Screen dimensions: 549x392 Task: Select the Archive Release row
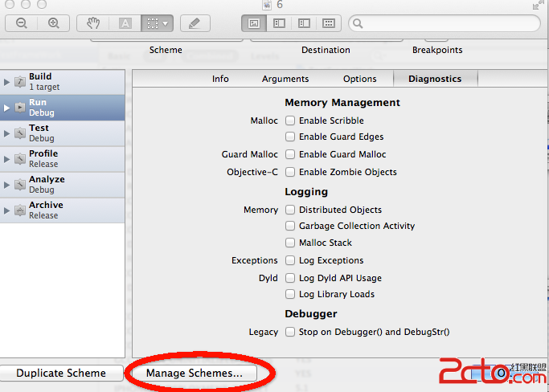pyautogui.click(x=63, y=210)
